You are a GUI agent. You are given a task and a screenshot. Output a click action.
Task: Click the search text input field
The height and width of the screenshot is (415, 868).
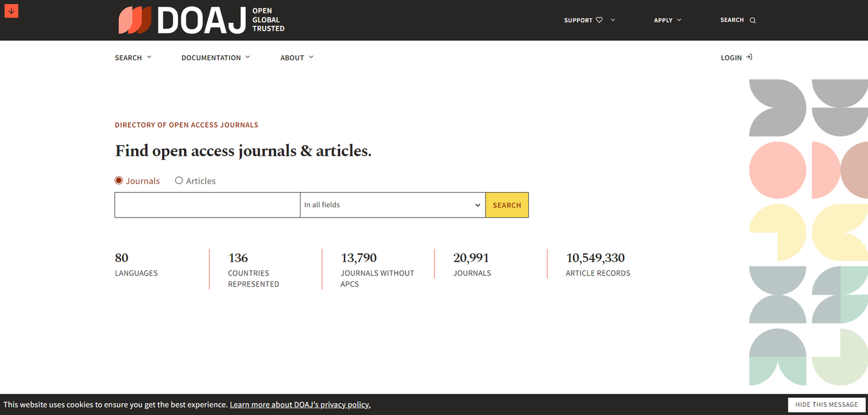(x=207, y=205)
